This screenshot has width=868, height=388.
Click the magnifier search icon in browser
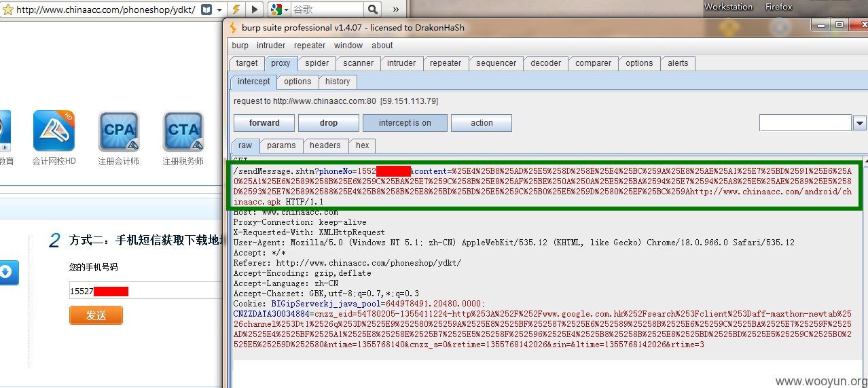tap(374, 10)
